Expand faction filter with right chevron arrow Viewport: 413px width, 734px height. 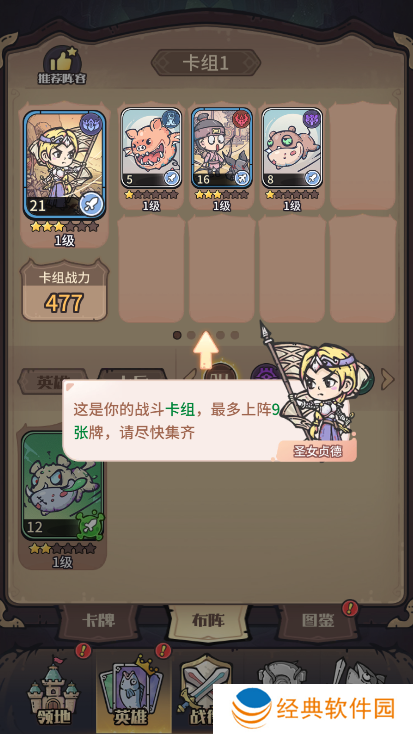click(387, 379)
